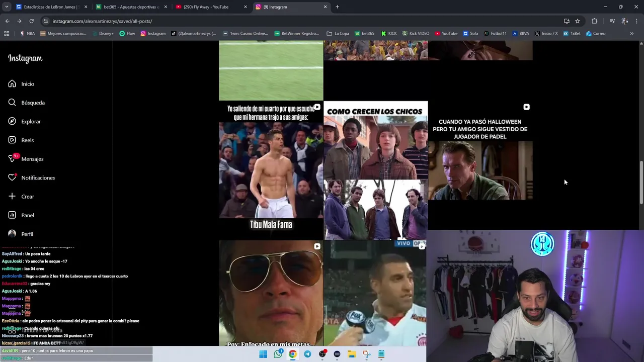Open the Flow bookmark
This screenshot has height=362, width=644.
pos(127,34)
